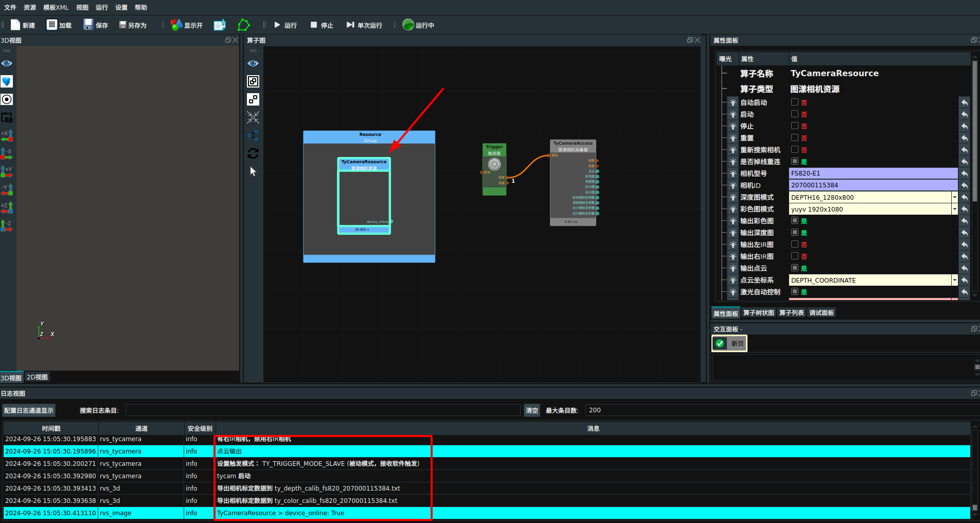The height and width of the screenshot is (523, 980).
Task: Select the TyCameraResource node in the graph
Action: (x=364, y=196)
